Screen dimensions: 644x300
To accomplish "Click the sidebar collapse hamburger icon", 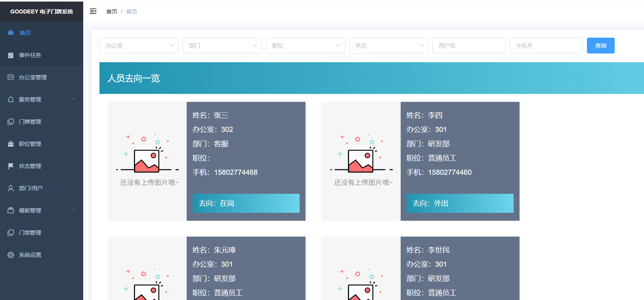I will 93,11.
